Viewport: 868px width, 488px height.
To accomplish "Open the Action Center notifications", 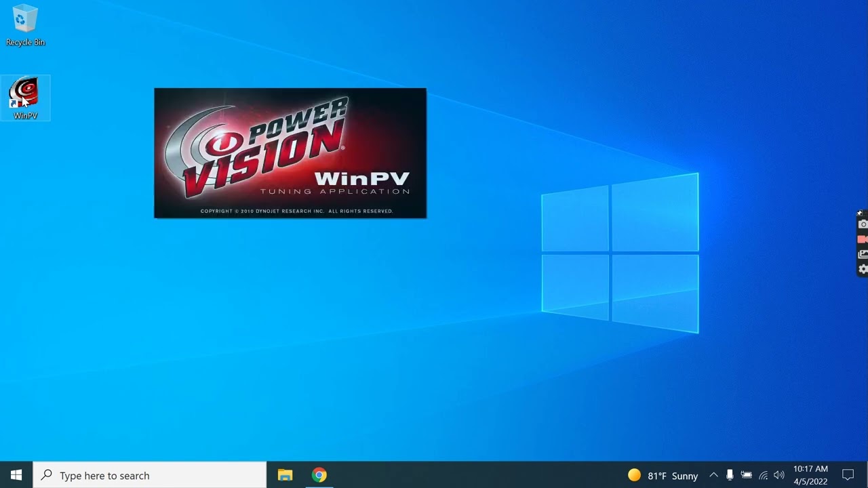I will [x=848, y=475].
